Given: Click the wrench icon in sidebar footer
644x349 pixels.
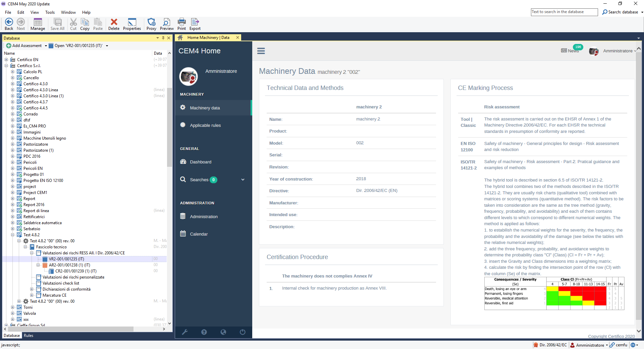Looking at the screenshot, I should tap(184, 332).
